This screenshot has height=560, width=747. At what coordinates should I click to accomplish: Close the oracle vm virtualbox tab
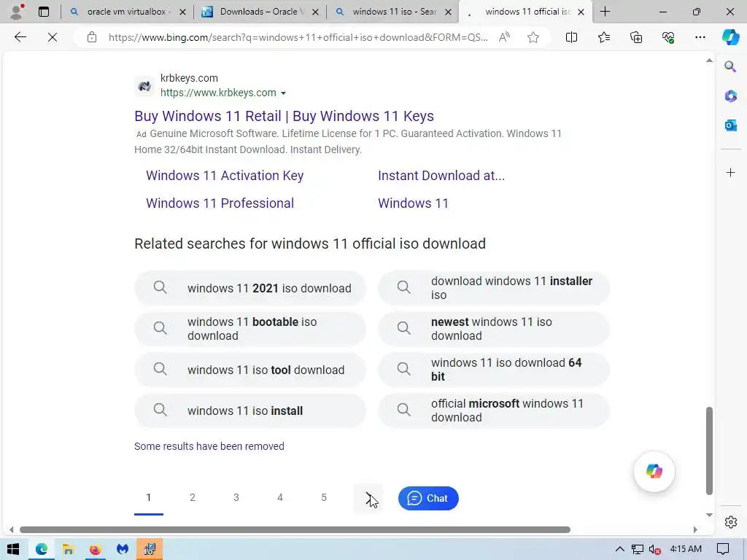(182, 12)
